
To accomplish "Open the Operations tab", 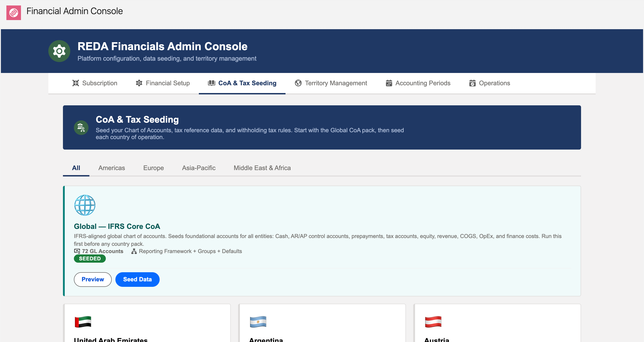I will tap(490, 83).
